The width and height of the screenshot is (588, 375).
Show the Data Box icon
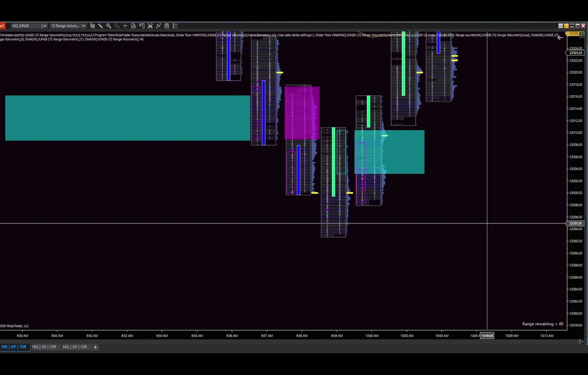[133, 26]
